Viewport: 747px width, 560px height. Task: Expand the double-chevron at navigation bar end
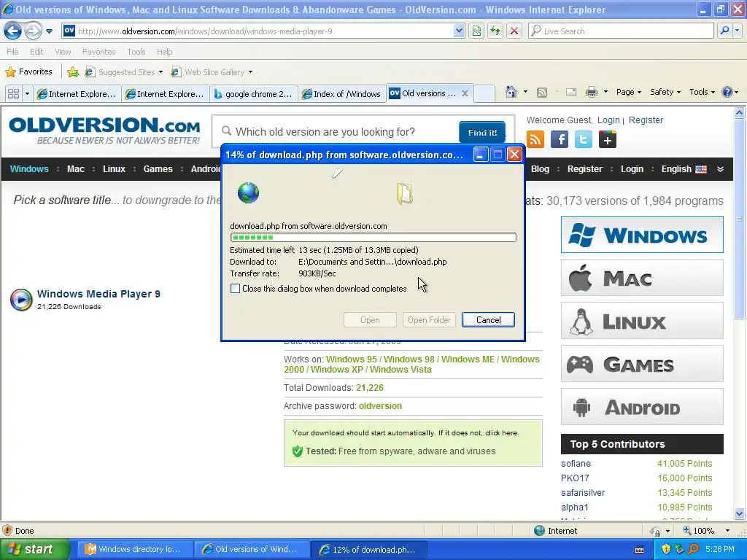coord(720,169)
